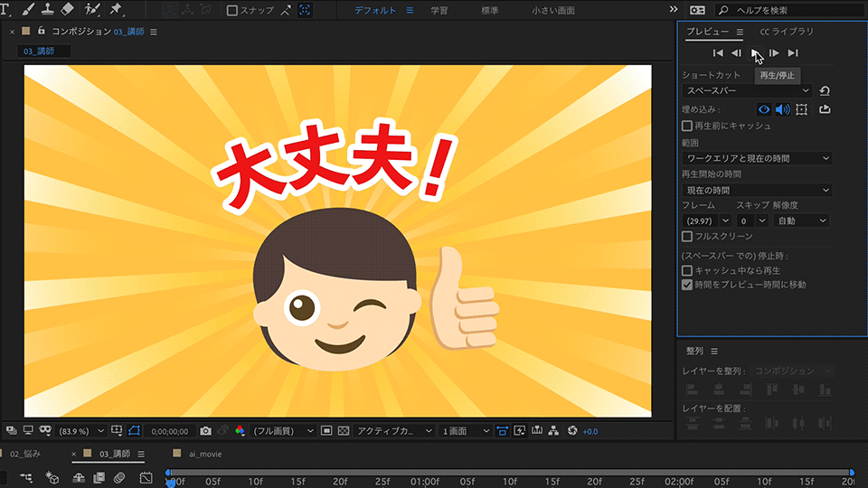Select the Roto Brush tool
The height and width of the screenshot is (488, 868).
click(92, 9)
